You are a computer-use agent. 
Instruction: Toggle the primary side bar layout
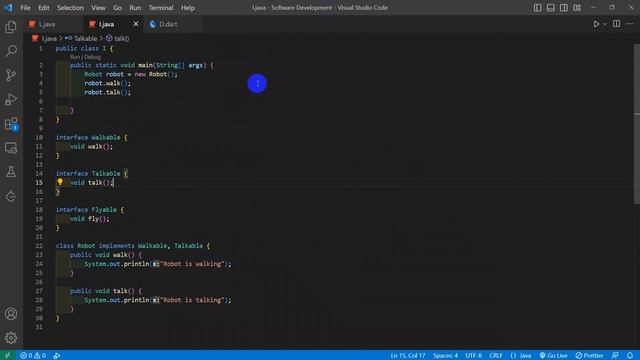538,8
